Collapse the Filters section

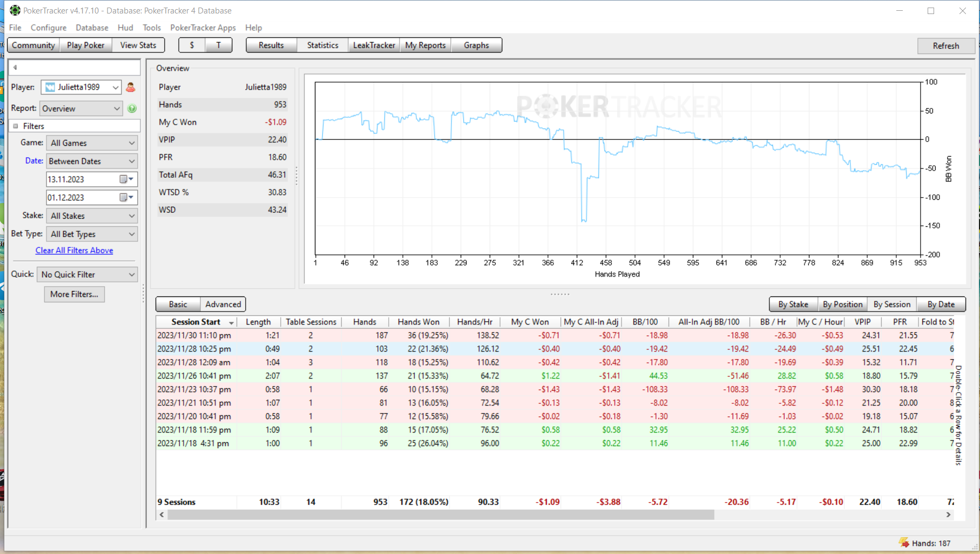(x=16, y=126)
